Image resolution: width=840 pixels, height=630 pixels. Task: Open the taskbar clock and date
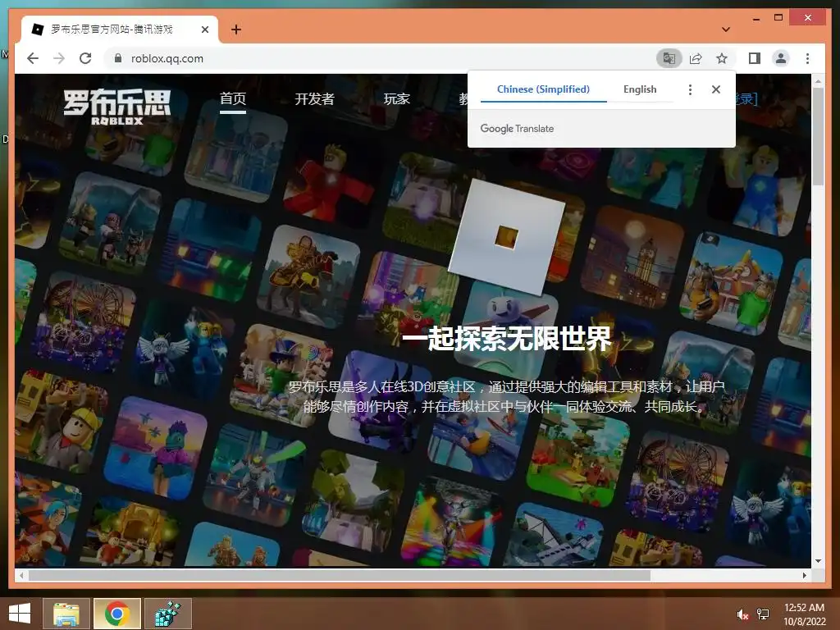(804, 614)
